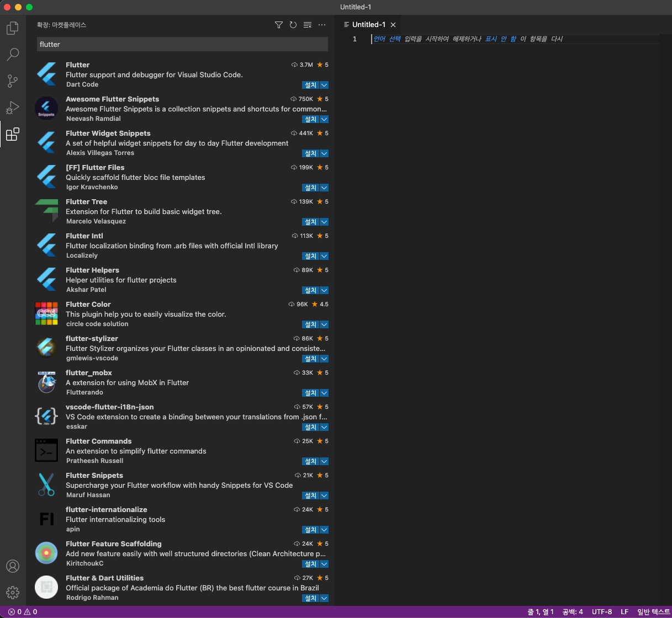Open the extensions panel more actions menu
The image size is (672, 618).
(322, 25)
